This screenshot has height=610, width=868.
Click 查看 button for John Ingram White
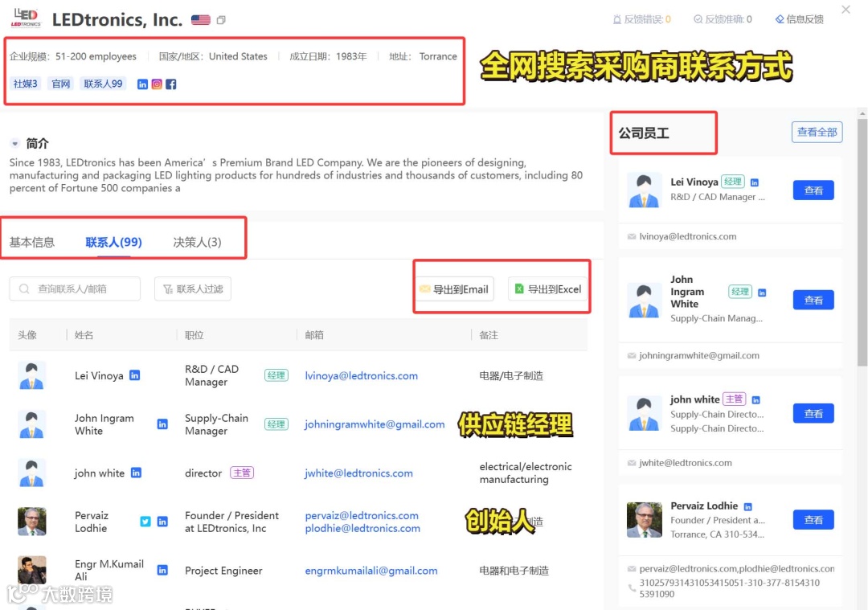(813, 300)
